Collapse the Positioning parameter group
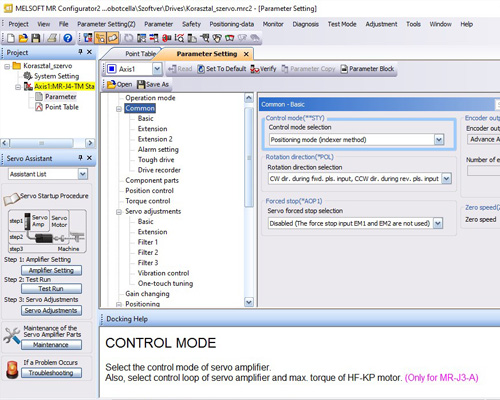 click(x=119, y=304)
